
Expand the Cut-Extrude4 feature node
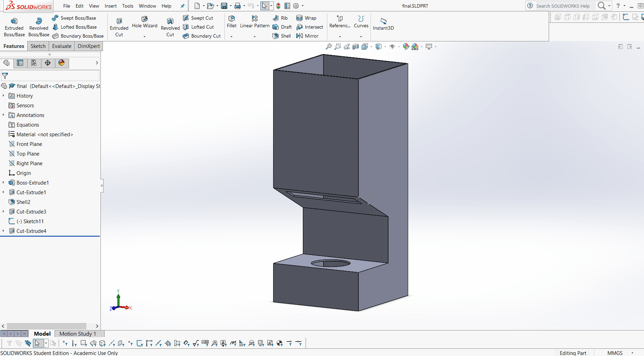click(x=3, y=231)
